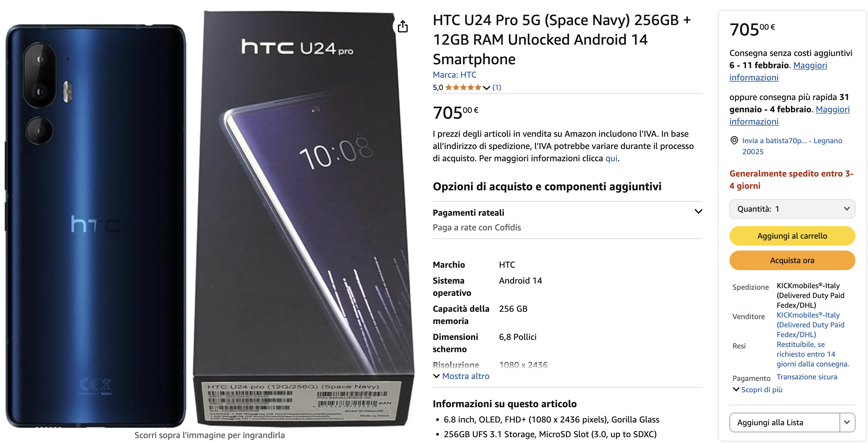Open the Marca: HTC brand link

click(x=454, y=75)
